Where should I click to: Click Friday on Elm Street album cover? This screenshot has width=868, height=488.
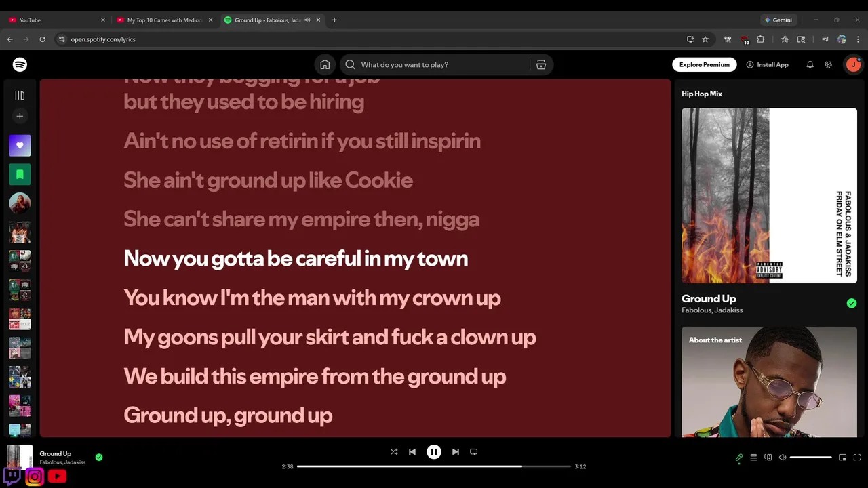[x=769, y=195]
